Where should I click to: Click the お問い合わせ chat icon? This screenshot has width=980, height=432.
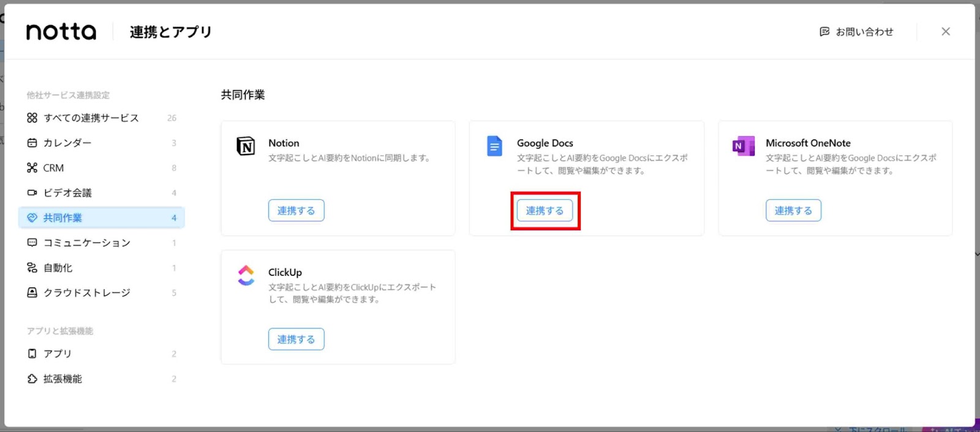[824, 31]
